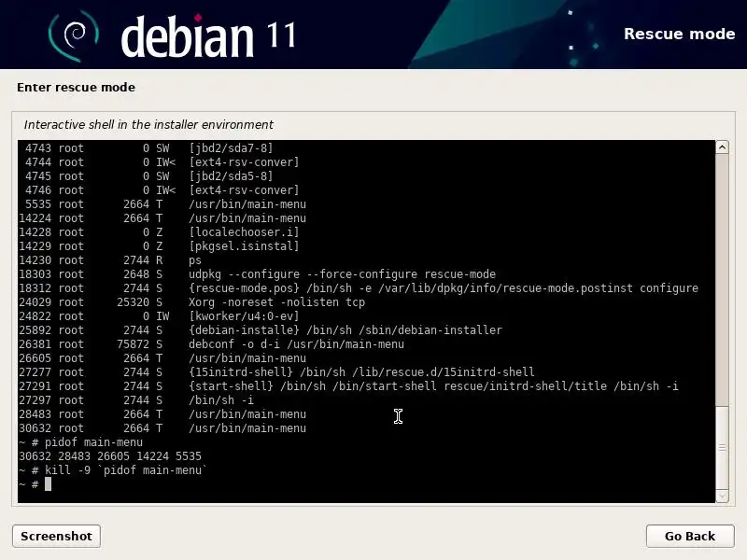Click the 'pidof main-menu' command line
This screenshot has width=747, height=560.
pyautogui.click(x=80, y=442)
